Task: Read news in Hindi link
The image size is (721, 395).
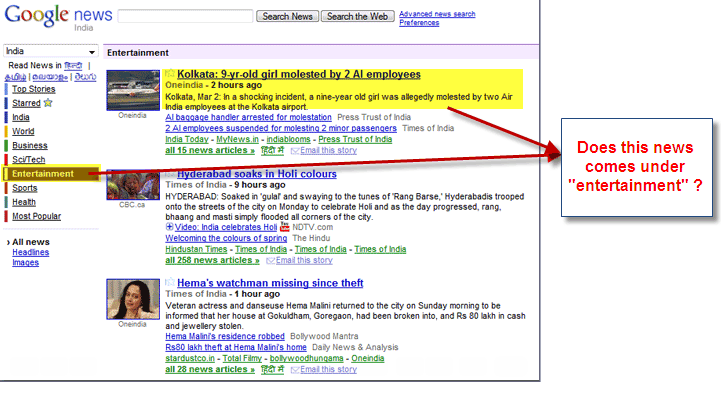Action: point(73,65)
